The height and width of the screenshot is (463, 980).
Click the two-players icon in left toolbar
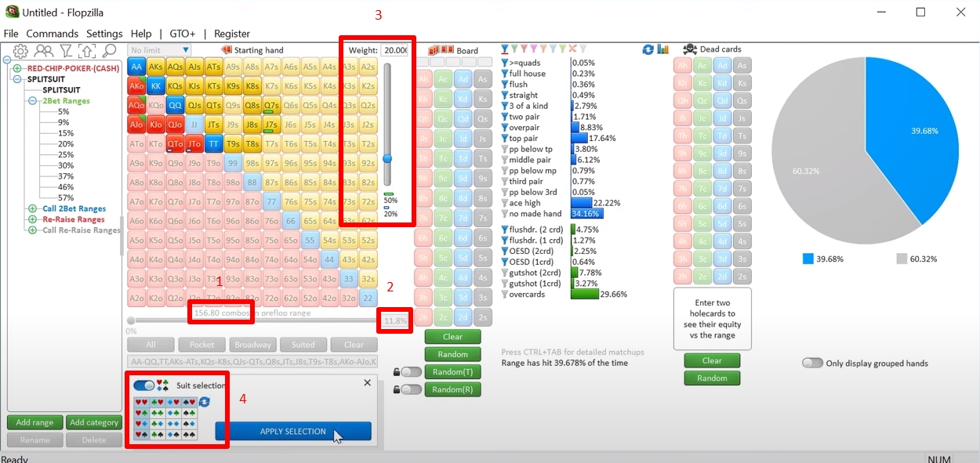click(44, 51)
